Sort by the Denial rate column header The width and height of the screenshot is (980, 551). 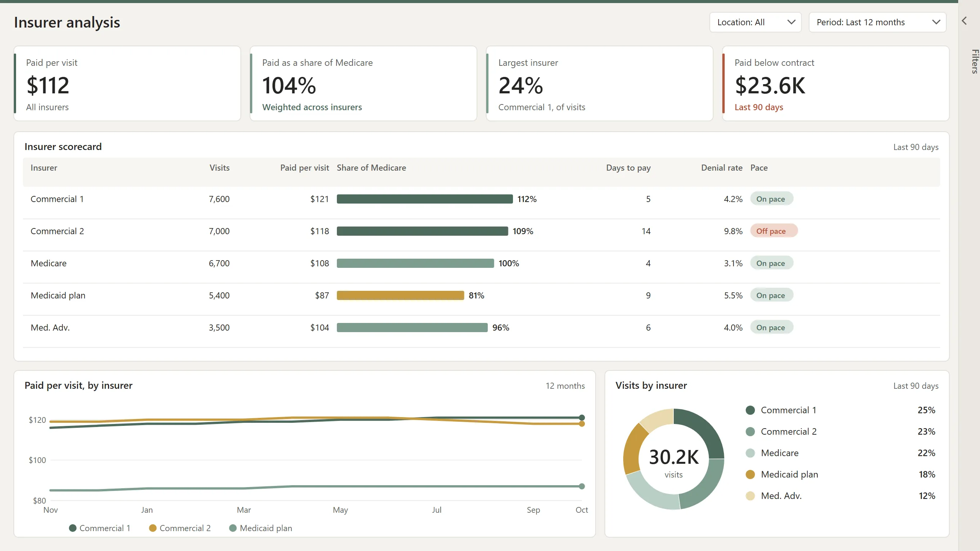click(722, 168)
